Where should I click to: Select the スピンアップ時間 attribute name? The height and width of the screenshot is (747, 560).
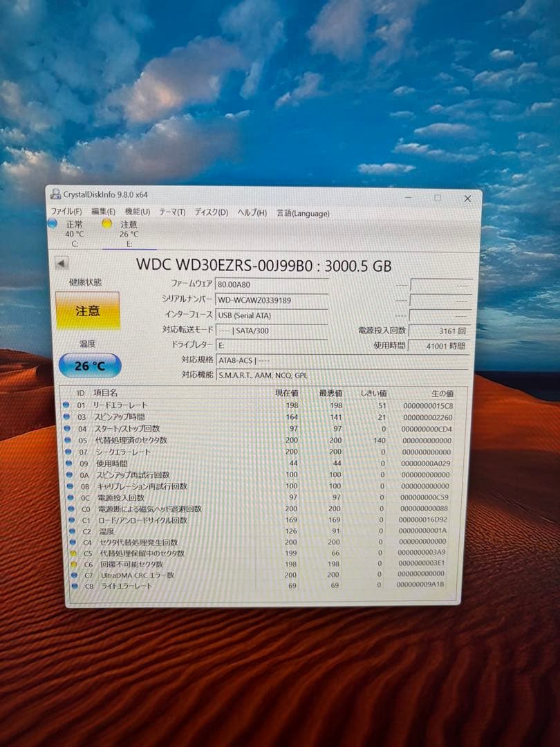pyautogui.click(x=119, y=417)
